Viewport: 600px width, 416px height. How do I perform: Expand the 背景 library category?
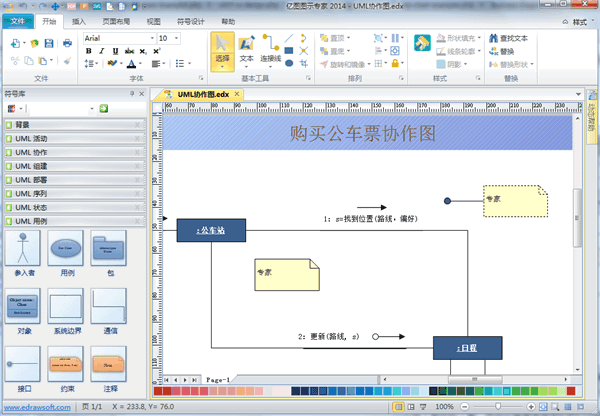point(75,125)
